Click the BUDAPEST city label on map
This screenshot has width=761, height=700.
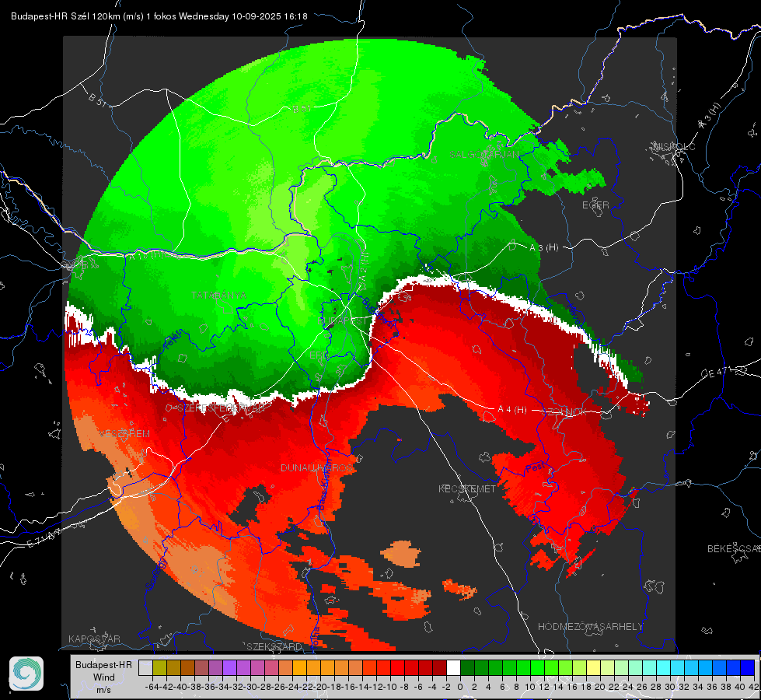(343, 321)
